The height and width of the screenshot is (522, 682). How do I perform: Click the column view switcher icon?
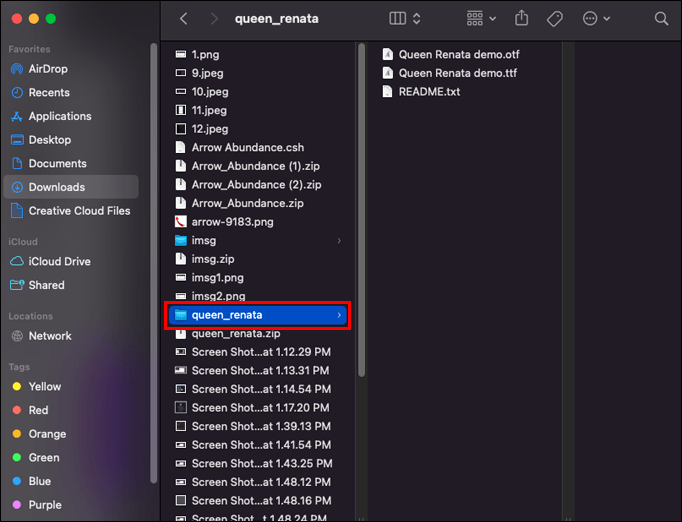(x=404, y=19)
